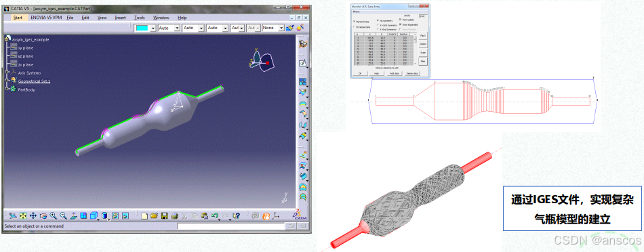The image size is (644, 252).
Task: Click the Zoom In magnifier icon
Action: tap(53, 215)
